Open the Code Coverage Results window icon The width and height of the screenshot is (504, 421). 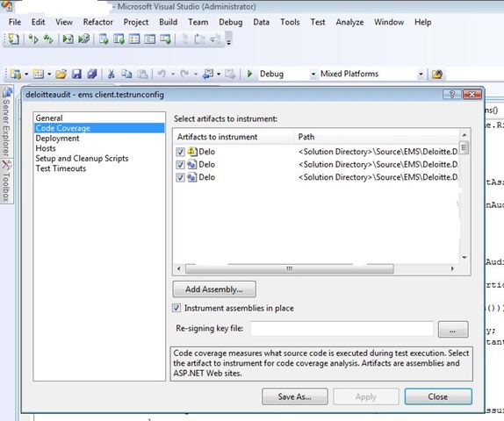150,39
